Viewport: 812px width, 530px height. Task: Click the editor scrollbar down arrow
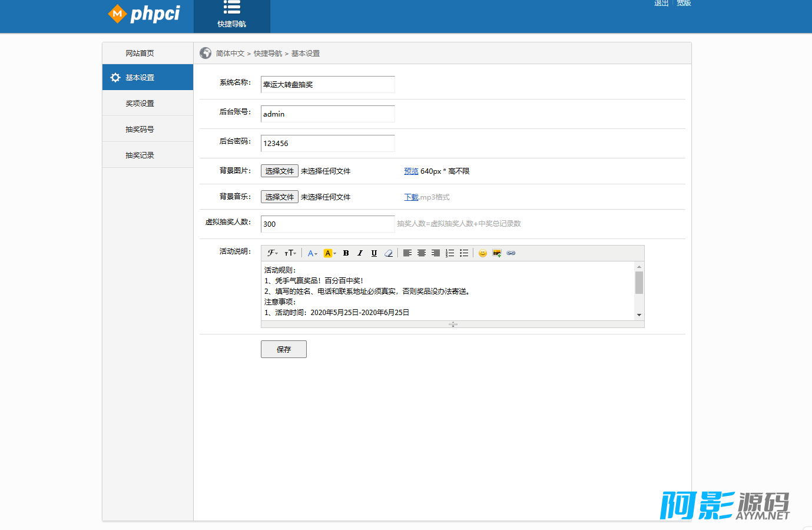pyautogui.click(x=639, y=315)
